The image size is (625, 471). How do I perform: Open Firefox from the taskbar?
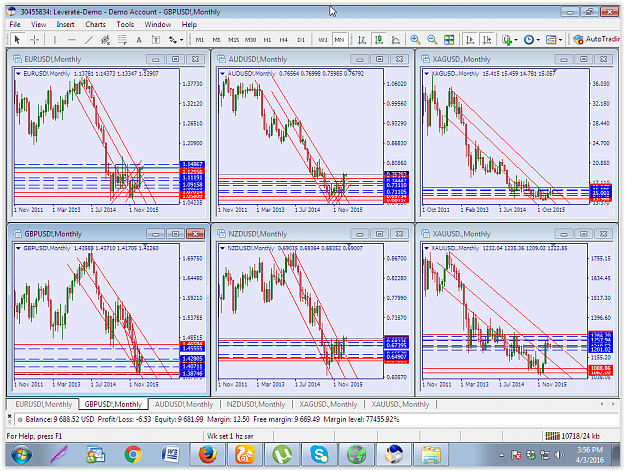pyautogui.click(x=208, y=454)
